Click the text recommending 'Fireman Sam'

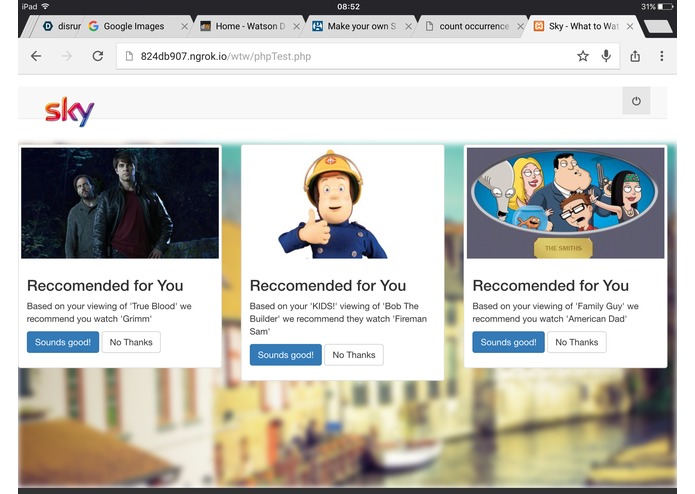pyautogui.click(x=338, y=319)
